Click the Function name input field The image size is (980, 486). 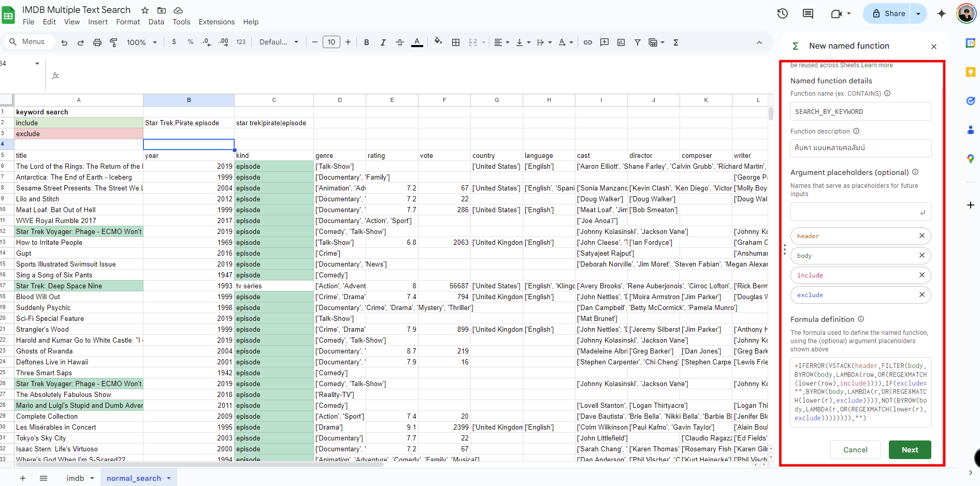tap(860, 111)
